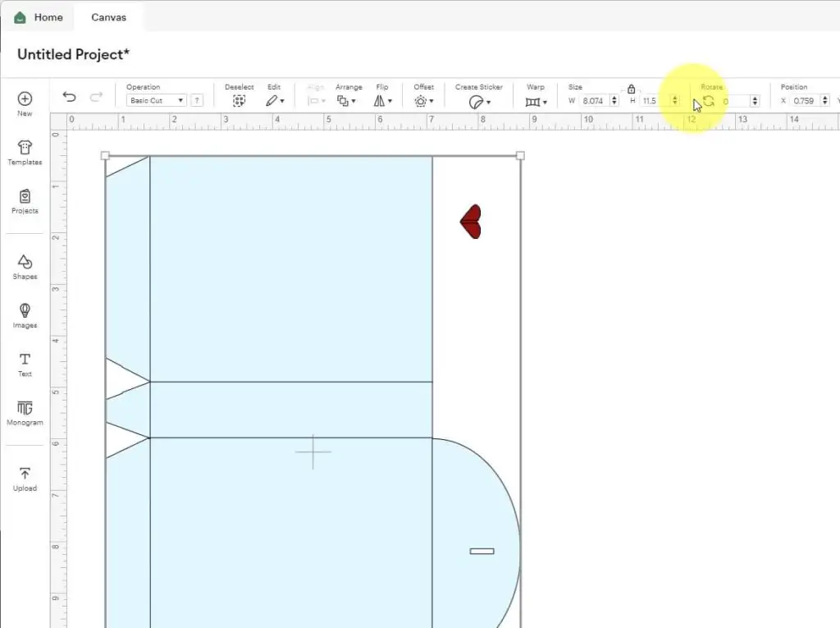The width and height of the screenshot is (840, 628).
Task: Click the Position X input field
Action: click(806, 100)
